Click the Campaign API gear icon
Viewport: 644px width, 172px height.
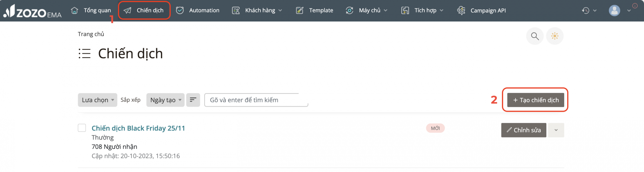pos(461,10)
